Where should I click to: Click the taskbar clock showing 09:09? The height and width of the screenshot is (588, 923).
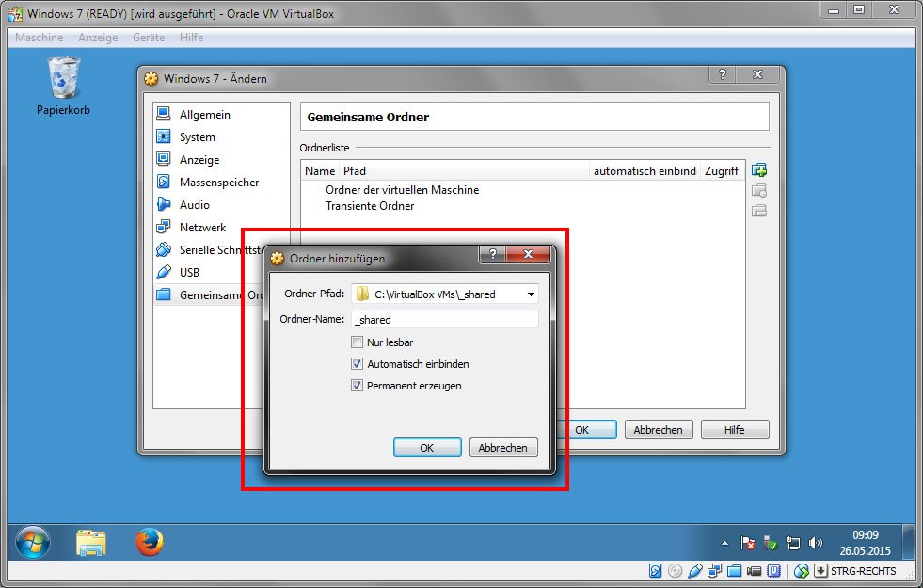(865, 543)
